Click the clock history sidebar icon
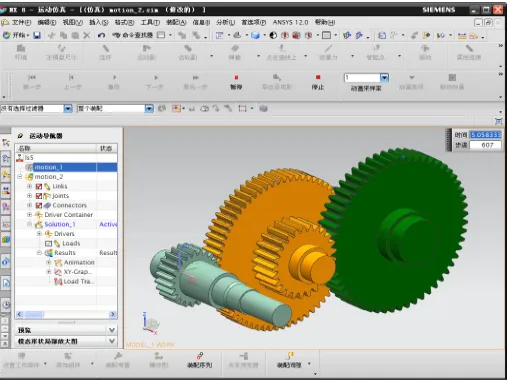This screenshot has height=380, width=508. pyautogui.click(x=6, y=305)
